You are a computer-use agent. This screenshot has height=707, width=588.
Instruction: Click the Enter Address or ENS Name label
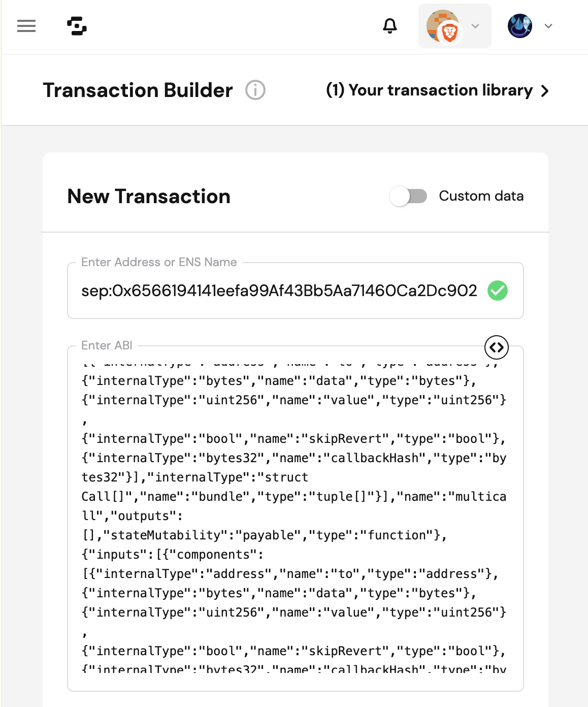(x=159, y=262)
